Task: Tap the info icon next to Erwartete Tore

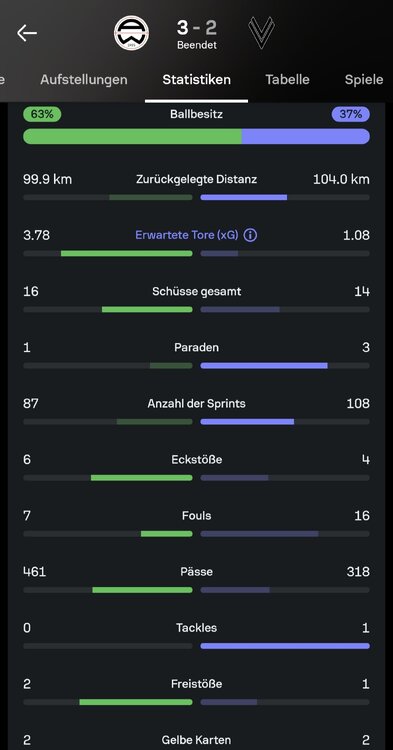Action: [x=250, y=235]
